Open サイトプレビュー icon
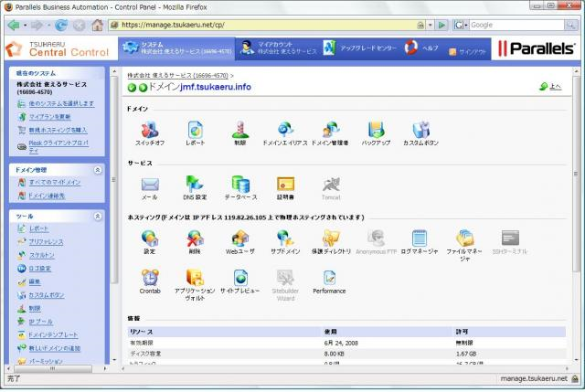The image size is (585, 392). pos(240,278)
